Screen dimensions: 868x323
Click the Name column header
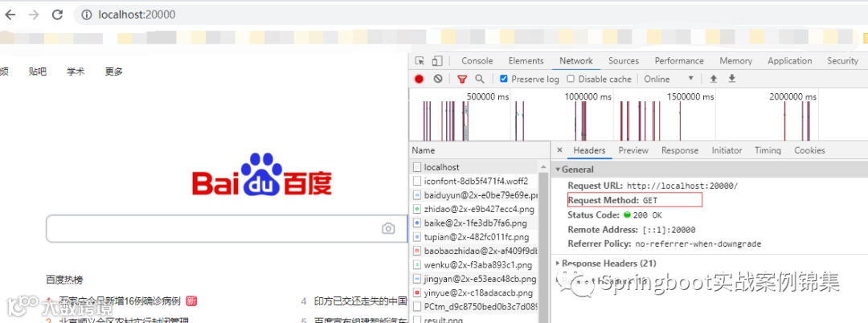(x=479, y=150)
